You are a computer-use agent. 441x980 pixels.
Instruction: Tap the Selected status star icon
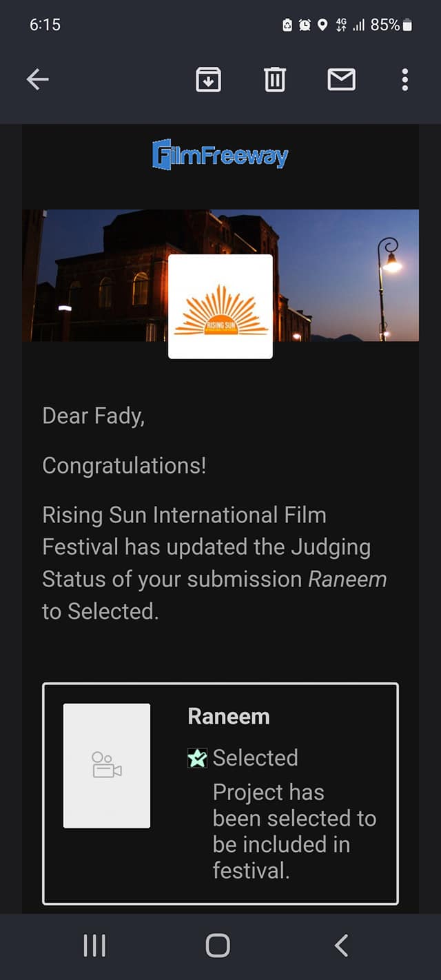pyautogui.click(x=197, y=758)
